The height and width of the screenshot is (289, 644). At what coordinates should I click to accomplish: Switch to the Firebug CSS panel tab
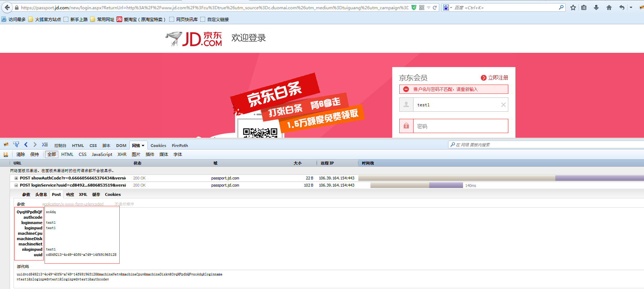93,146
